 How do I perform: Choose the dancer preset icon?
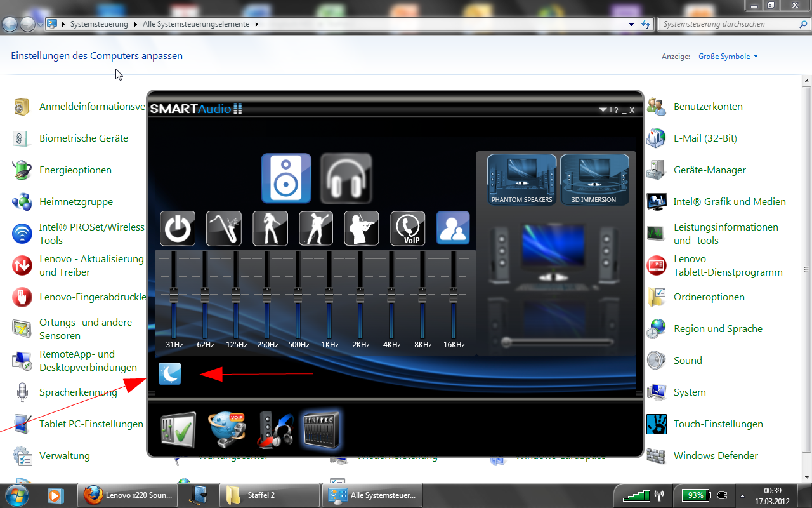click(x=270, y=229)
